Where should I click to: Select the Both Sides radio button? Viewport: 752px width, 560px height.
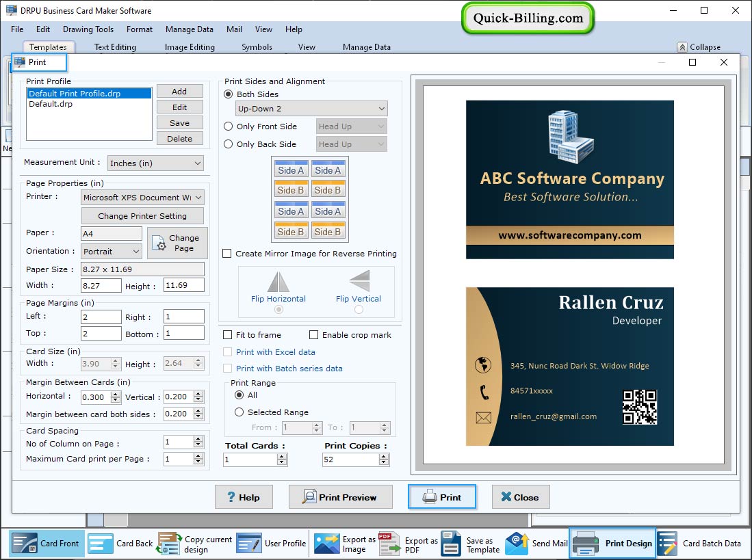tap(229, 94)
